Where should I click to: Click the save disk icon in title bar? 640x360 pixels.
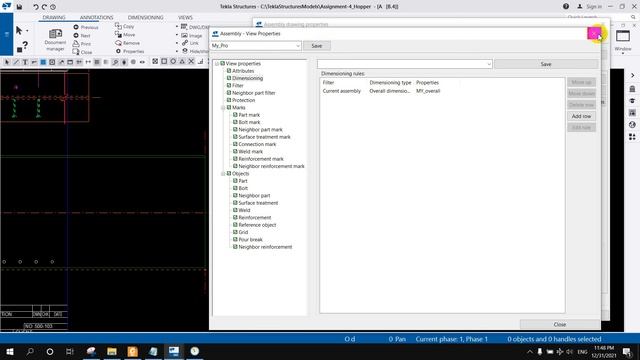tap(19, 7)
